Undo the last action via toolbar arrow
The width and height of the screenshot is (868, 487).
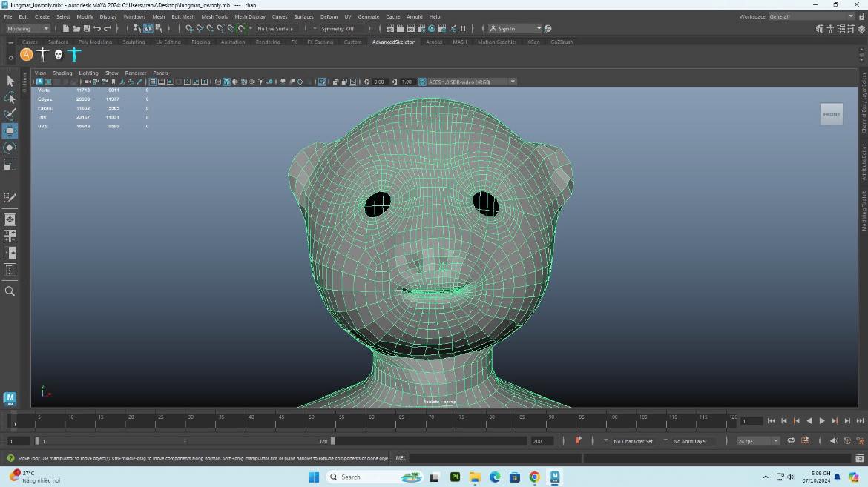point(97,28)
